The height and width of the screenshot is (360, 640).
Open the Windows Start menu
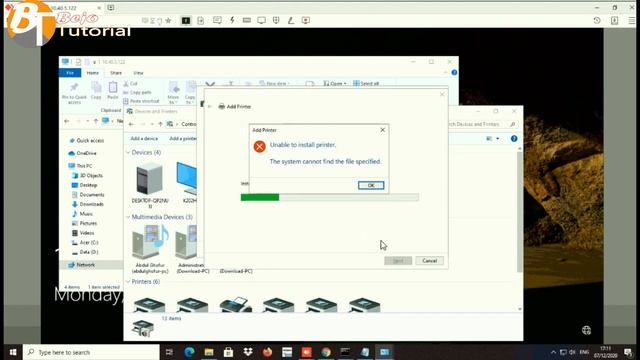tap(13, 352)
